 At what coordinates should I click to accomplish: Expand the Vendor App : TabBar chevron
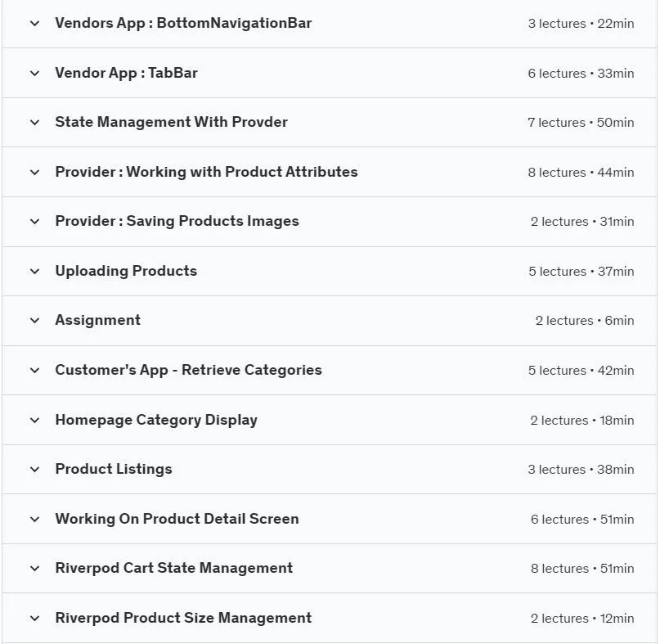pos(35,74)
